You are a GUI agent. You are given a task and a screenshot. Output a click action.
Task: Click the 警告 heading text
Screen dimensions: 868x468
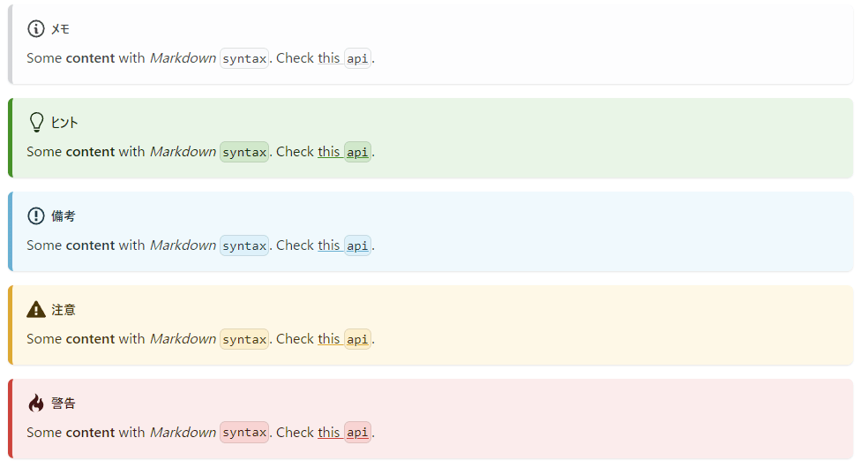click(x=64, y=404)
